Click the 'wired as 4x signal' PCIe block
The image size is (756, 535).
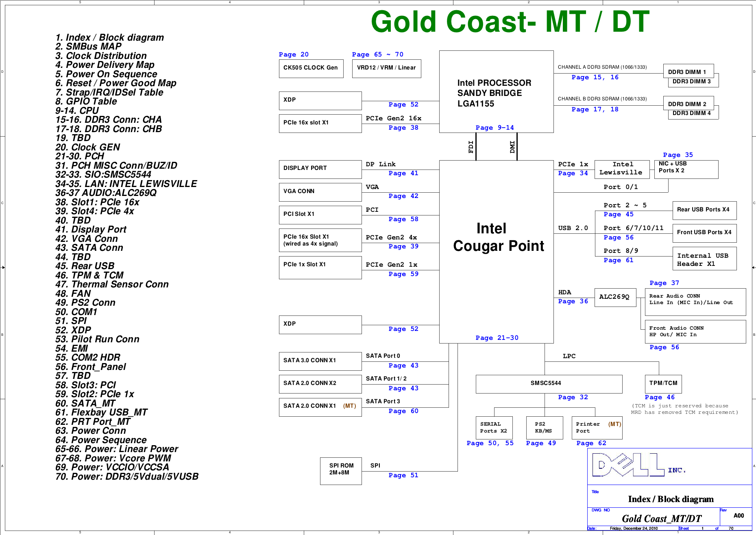pyautogui.click(x=320, y=240)
